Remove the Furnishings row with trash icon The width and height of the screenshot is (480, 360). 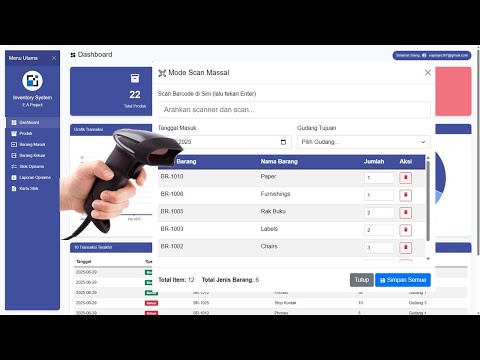tap(405, 195)
